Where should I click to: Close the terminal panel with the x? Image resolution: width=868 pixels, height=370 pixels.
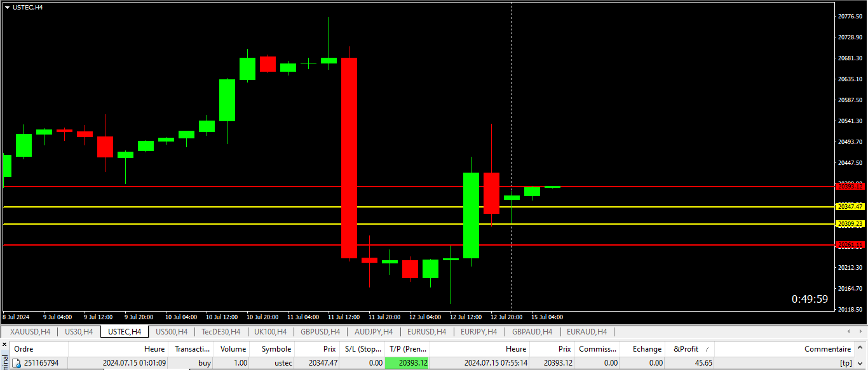tap(4, 344)
